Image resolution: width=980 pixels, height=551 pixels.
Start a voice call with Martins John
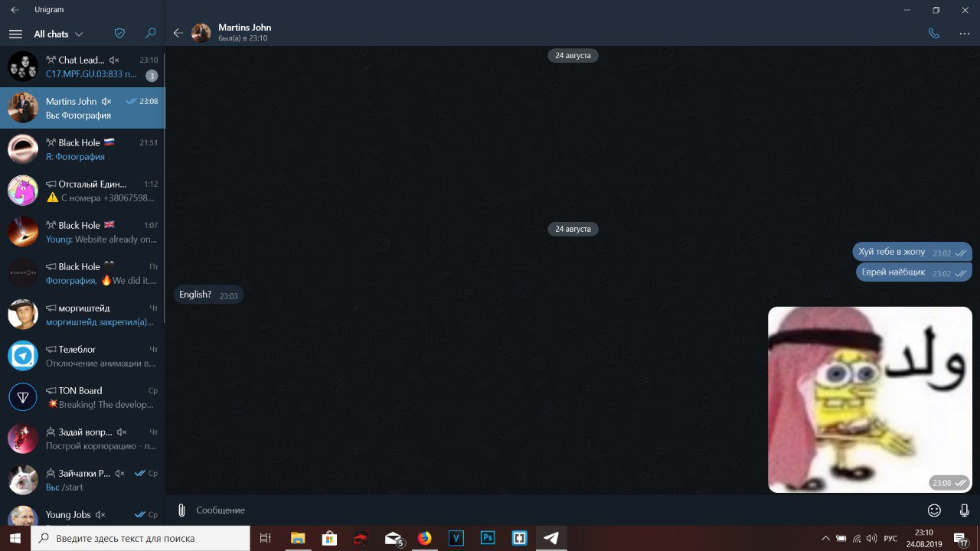click(x=933, y=33)
